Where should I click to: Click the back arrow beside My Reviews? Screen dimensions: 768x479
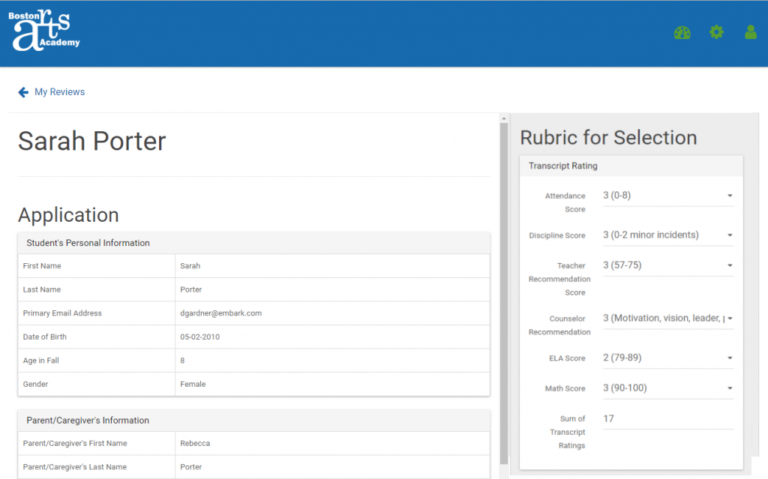[x=23, y=92]
